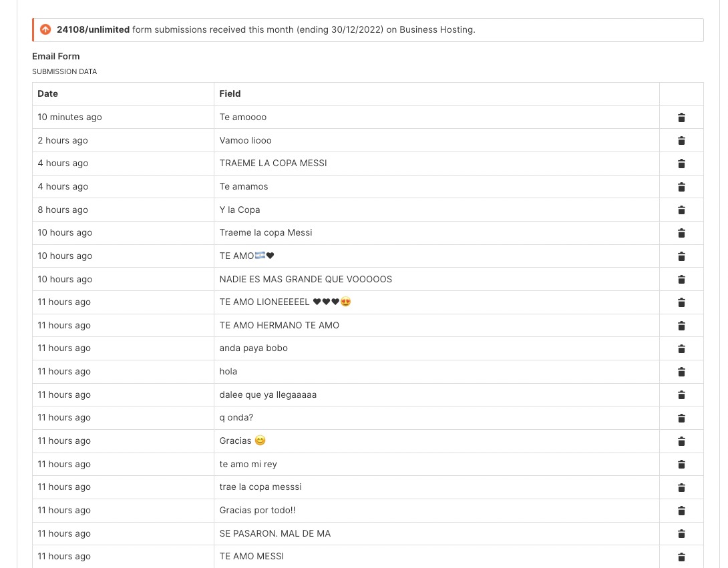Delete the "Te amamos" submission
This screenshot has width=728, height=568.
(x=681, y=187)
